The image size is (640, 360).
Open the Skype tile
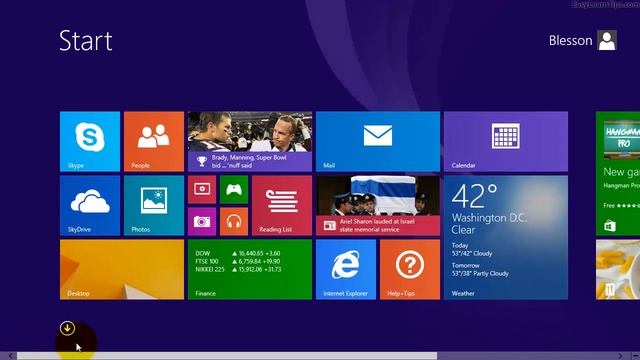pyautogui.click(x=90, y=141)
